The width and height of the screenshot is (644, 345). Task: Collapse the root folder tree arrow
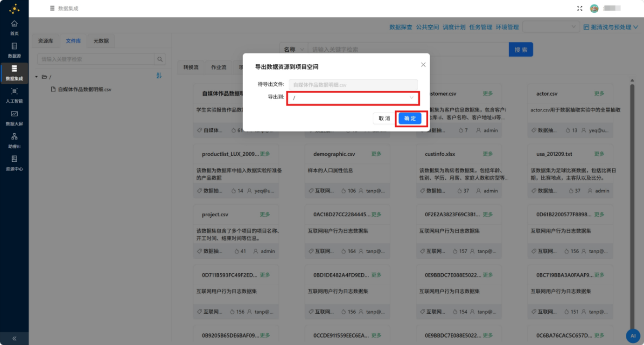pyautogui.click(x=36, y=77)
